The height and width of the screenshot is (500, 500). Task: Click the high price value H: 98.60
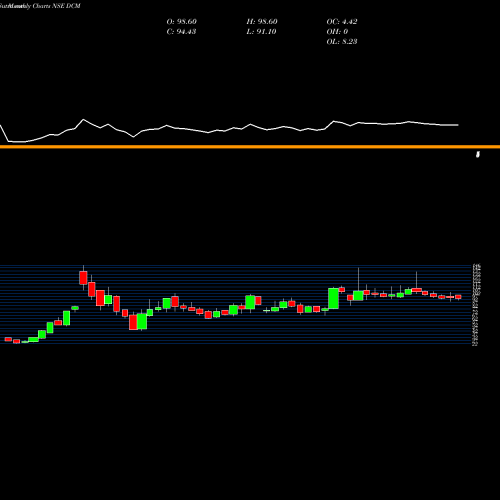coord(262,22)
